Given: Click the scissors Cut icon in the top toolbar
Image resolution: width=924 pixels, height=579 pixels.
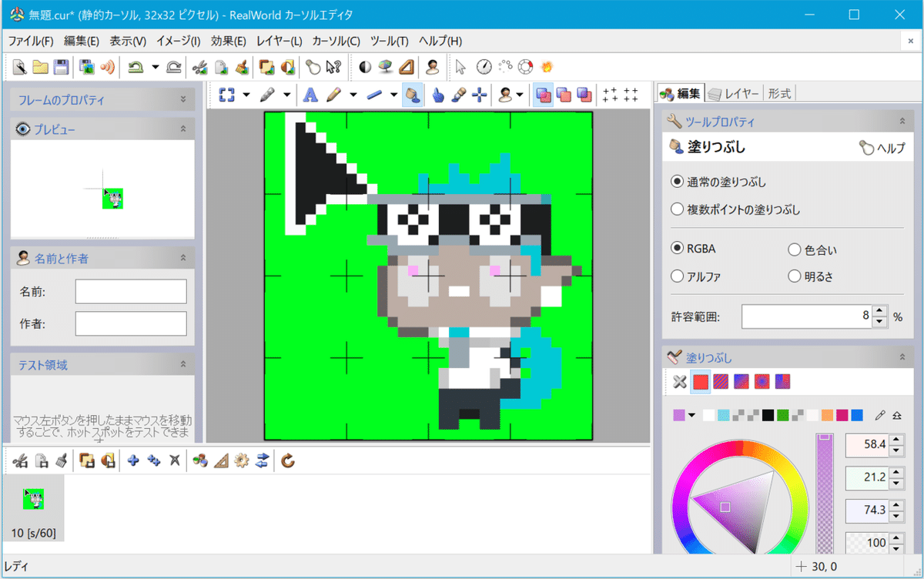Looking at the screenshot, I should click(x=199, y=67).
